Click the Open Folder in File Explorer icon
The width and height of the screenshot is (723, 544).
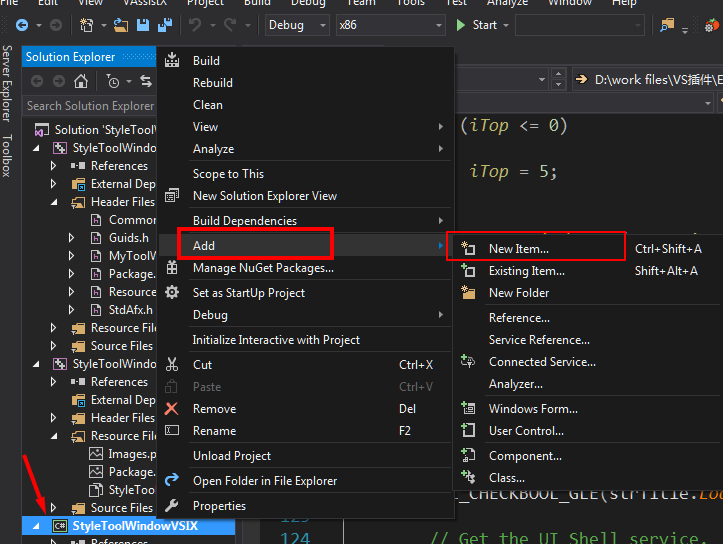pyautogui.click(x=172, y=481)
